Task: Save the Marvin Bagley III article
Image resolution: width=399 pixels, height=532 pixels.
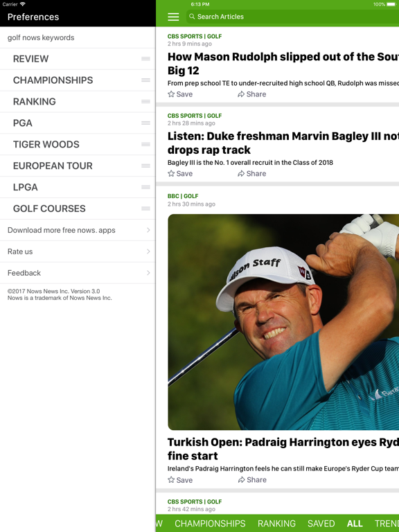Action: [x=180, y=173]
